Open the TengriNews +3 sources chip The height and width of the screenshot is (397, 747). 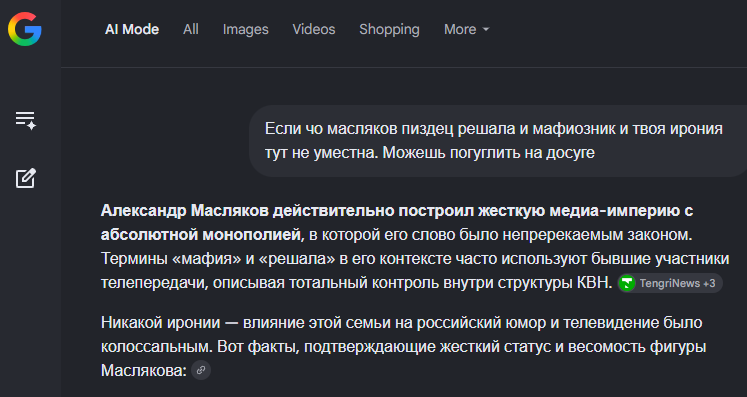670,284
